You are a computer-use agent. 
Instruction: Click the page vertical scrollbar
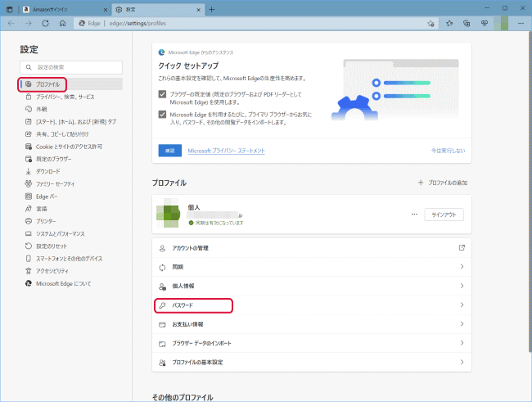(530, 192)
